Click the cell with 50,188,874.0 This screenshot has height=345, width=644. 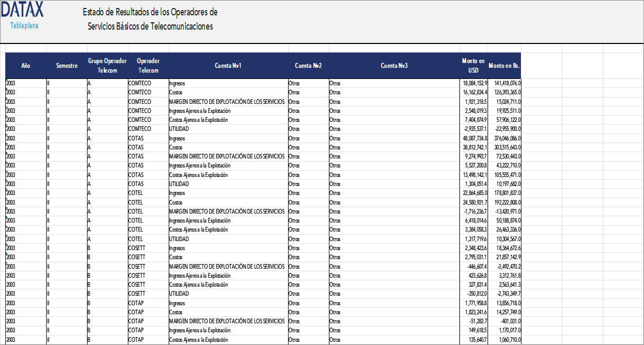coord(504,220)
